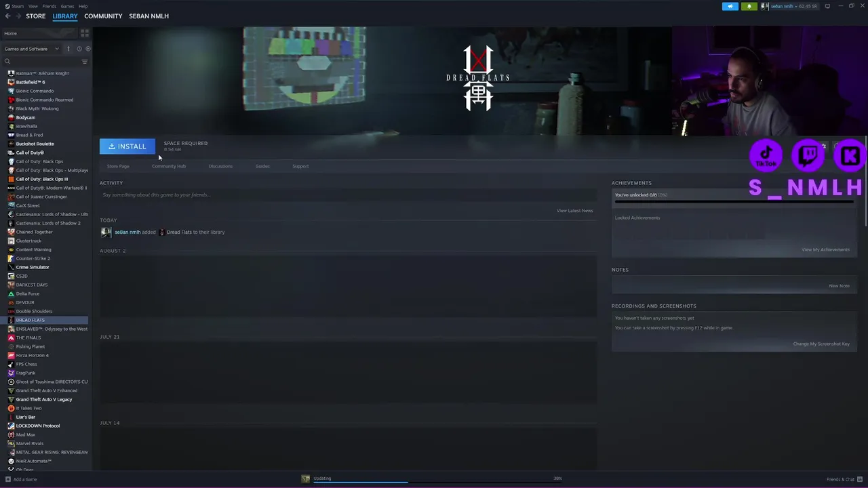Screen dimensions: 868x488
Task: Click the Updating download progress bar
Action: [x=437, y=482]
